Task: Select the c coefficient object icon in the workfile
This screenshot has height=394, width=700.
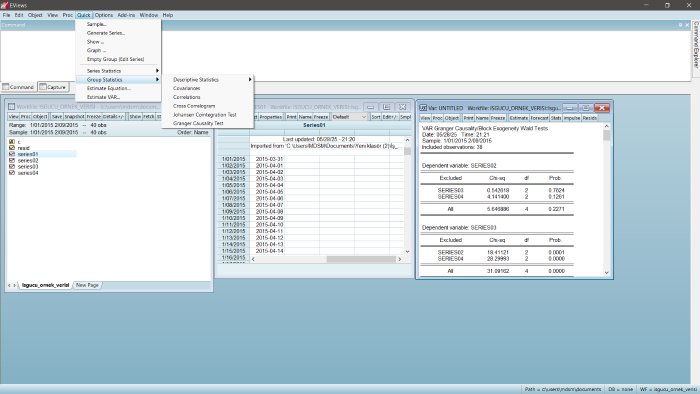Action: tap(12, 141)
